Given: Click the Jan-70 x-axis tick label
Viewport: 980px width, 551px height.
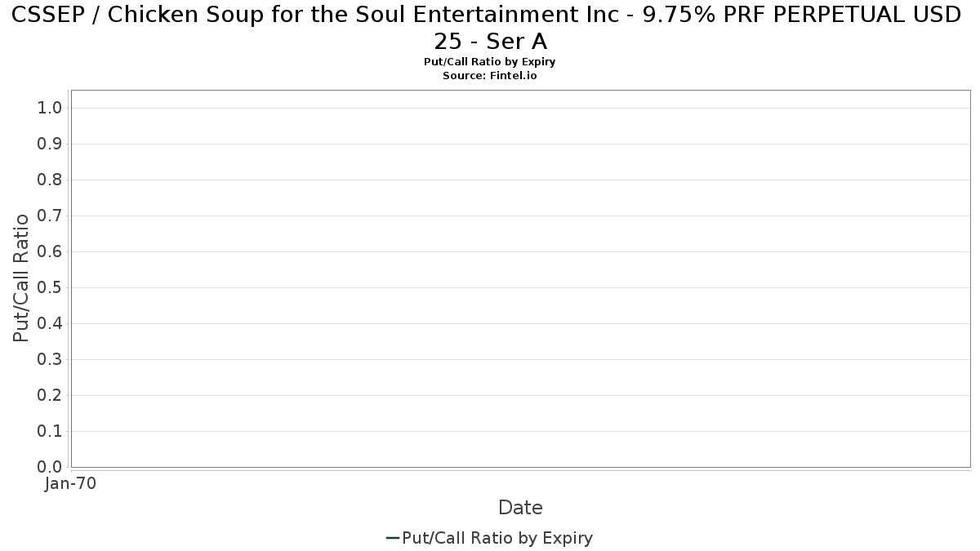Looking at the screenshot, I should tap(71, 483).
